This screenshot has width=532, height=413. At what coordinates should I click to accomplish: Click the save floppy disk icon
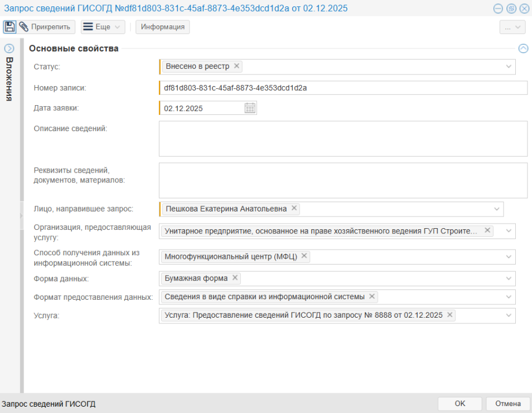click(x=10, y=27)
